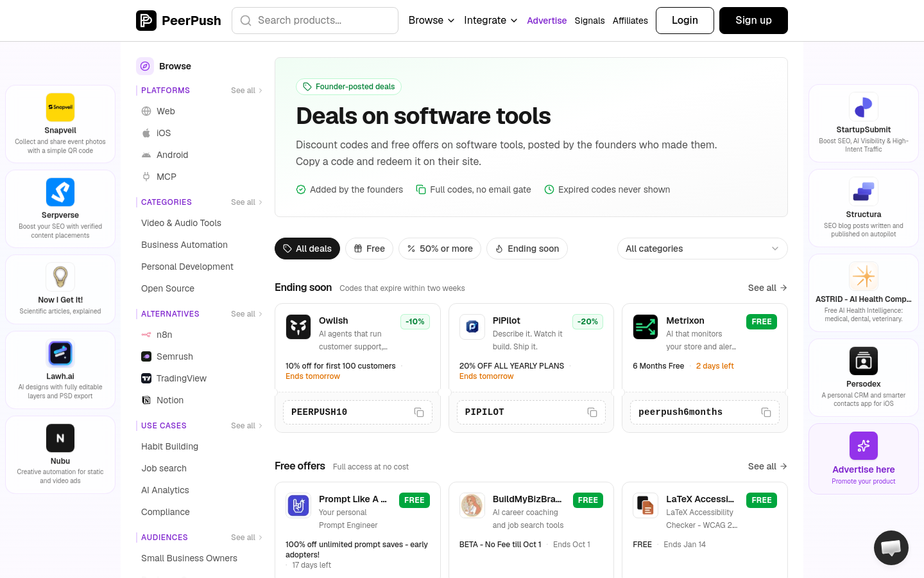Screen dimensions: 924x578
Task: Toggle the 50% or more filter
Action: [440, 249]
